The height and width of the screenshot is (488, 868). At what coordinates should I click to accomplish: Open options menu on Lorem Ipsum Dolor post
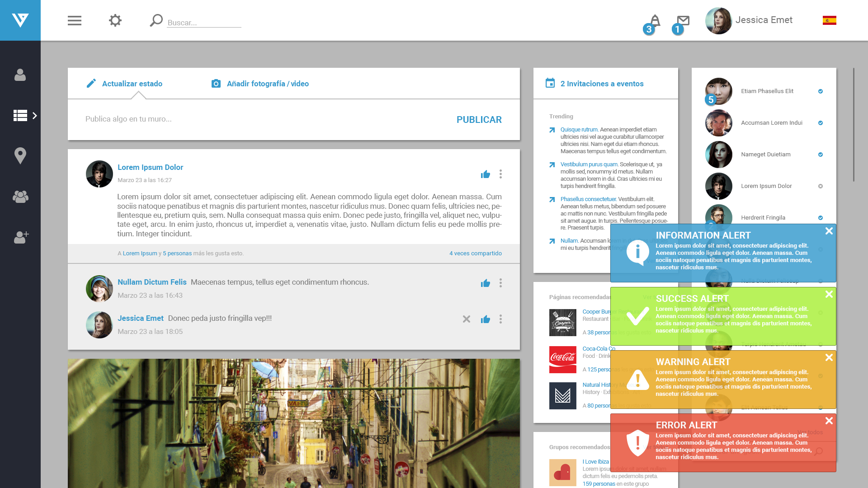500,174
